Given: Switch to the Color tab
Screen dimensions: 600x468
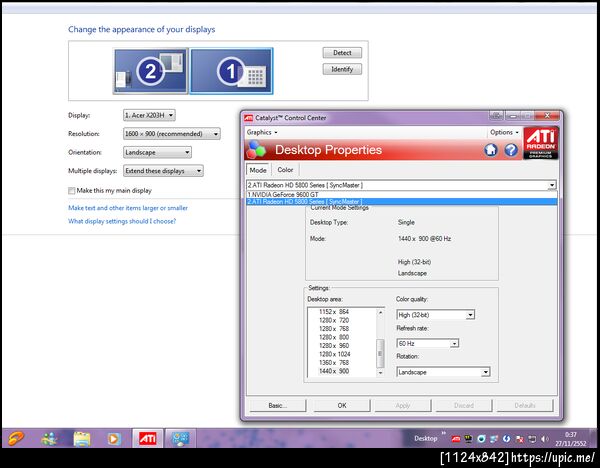Looking at the screenshot, I should click(x=285, y=170).
